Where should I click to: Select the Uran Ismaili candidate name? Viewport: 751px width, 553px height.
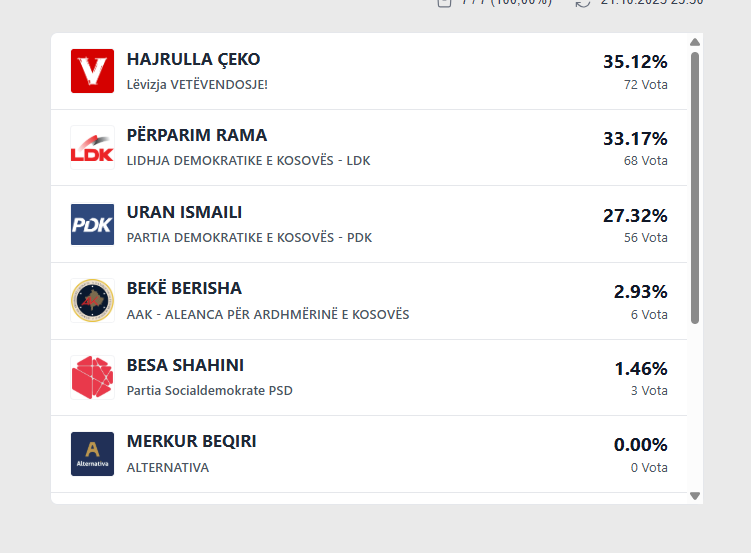tap(184, 213)
